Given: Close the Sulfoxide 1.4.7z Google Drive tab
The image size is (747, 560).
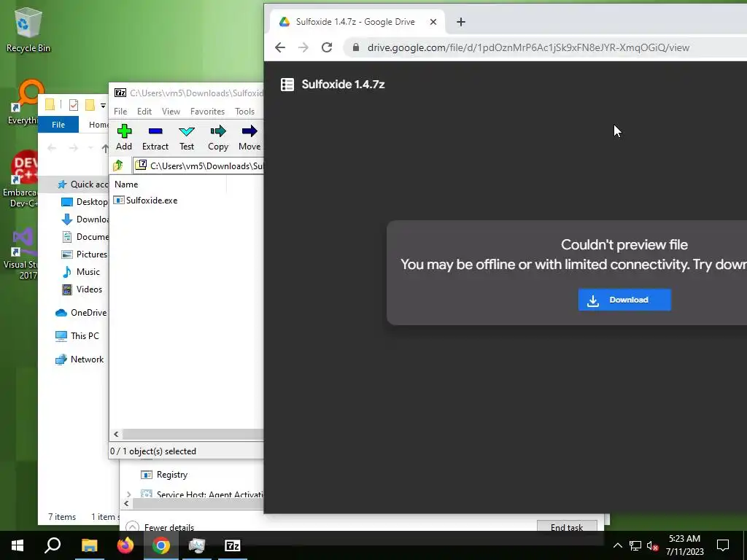Looking at the screenshot, I should click(x=433, y=22).
